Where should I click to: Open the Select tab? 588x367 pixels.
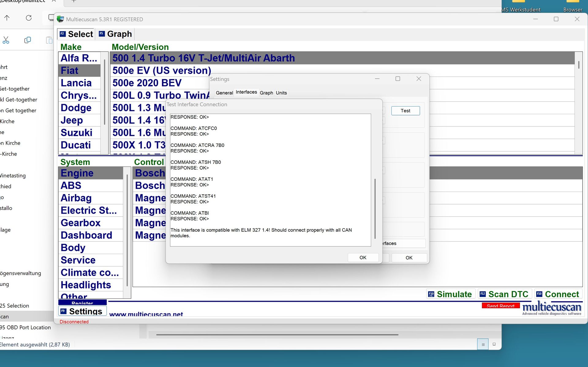[x=76, y=34]
